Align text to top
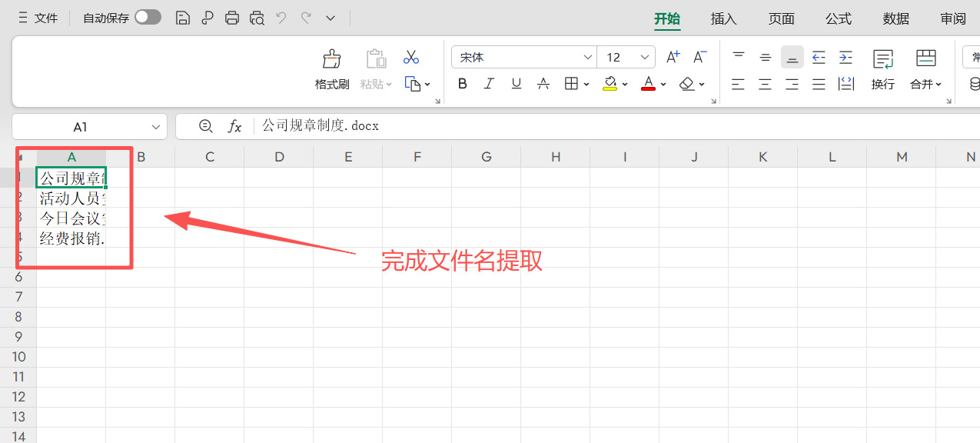 coord(739,57)
